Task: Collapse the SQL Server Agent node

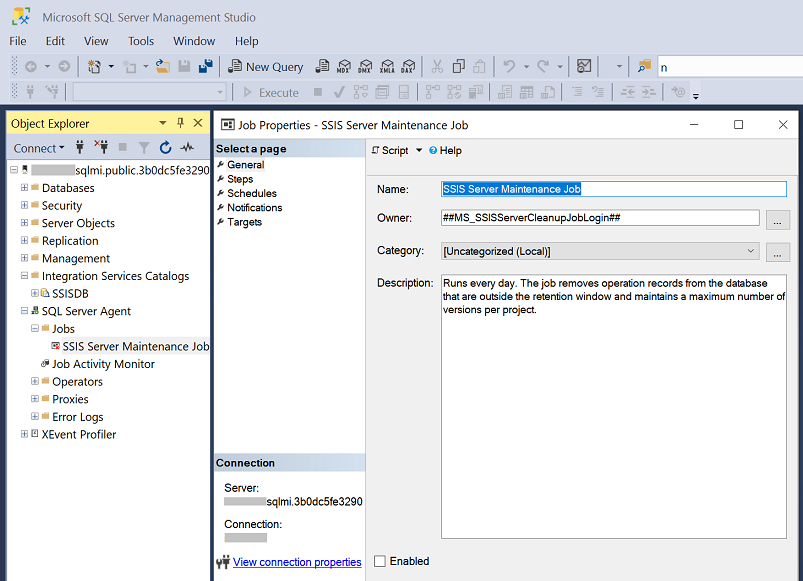Action: (24, 311)
